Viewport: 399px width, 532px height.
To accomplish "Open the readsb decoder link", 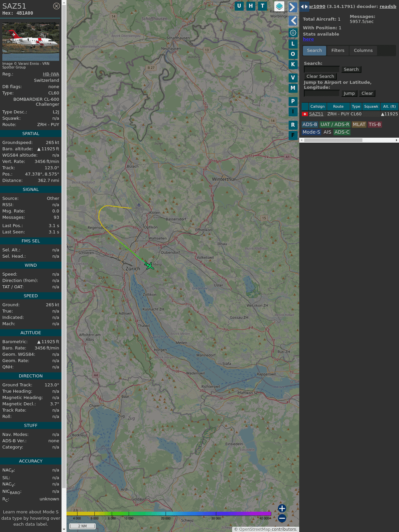I will [x=388, y=6].
